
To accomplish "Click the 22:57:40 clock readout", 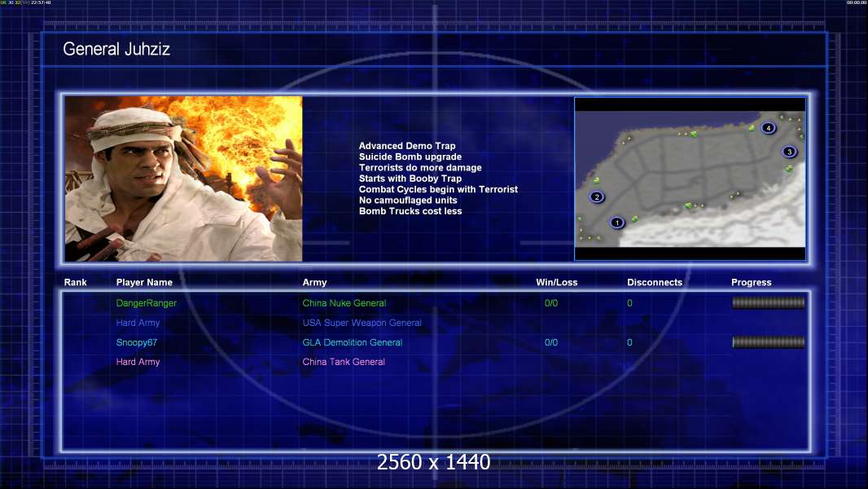I will 41,2.
